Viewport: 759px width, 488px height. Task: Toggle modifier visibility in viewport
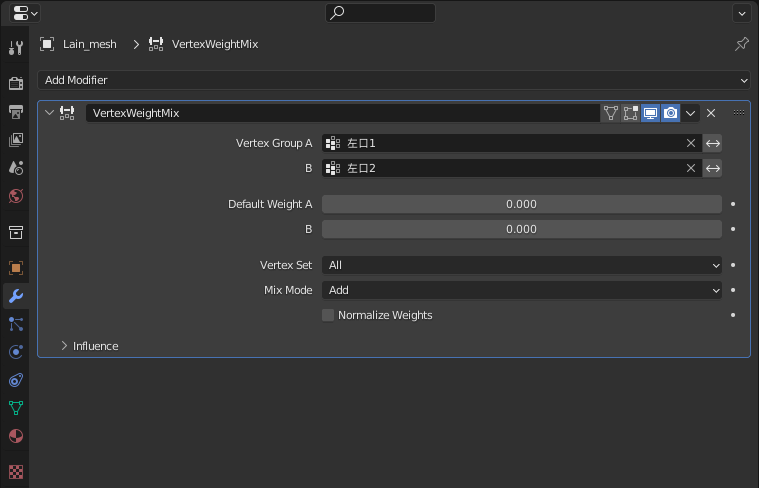(x=650, y=113)
